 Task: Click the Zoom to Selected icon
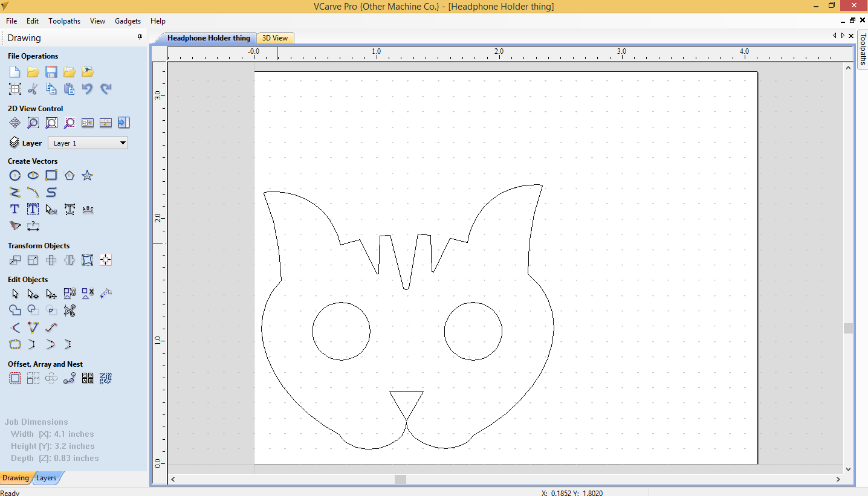pyautogui.click(x=70, y=123)
